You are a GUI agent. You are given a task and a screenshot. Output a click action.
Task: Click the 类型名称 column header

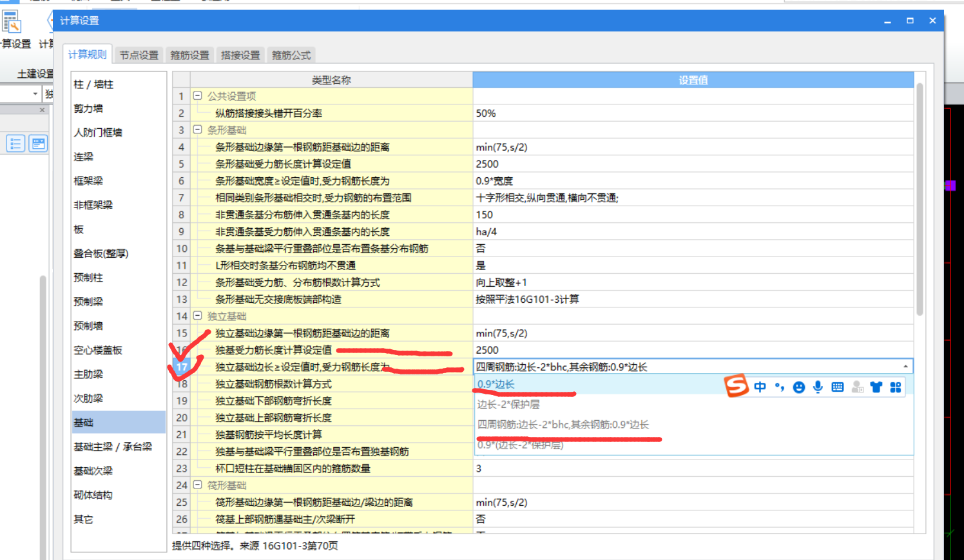tap(331, 80)
